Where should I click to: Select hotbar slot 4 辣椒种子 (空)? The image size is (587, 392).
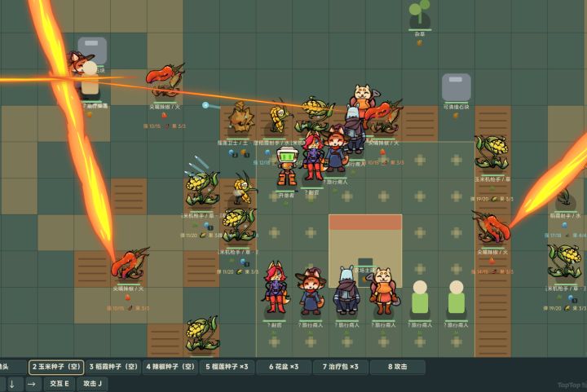[170, 367]
